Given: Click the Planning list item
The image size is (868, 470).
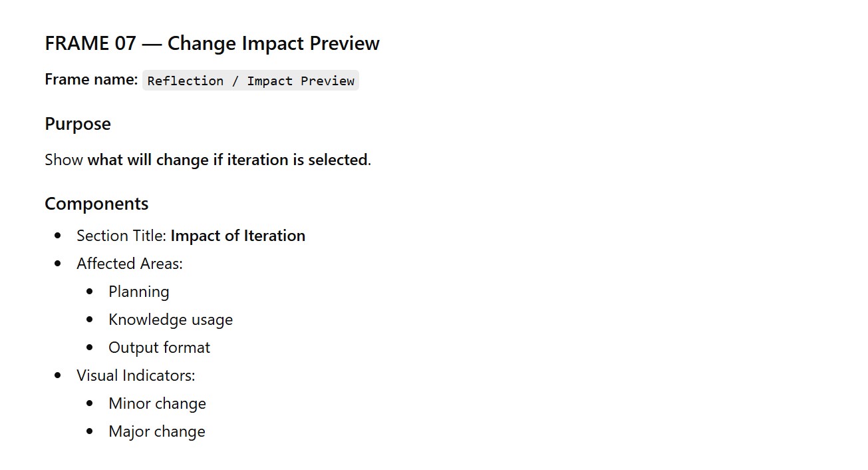Looking at the screenshot, I should coord(138,292).
